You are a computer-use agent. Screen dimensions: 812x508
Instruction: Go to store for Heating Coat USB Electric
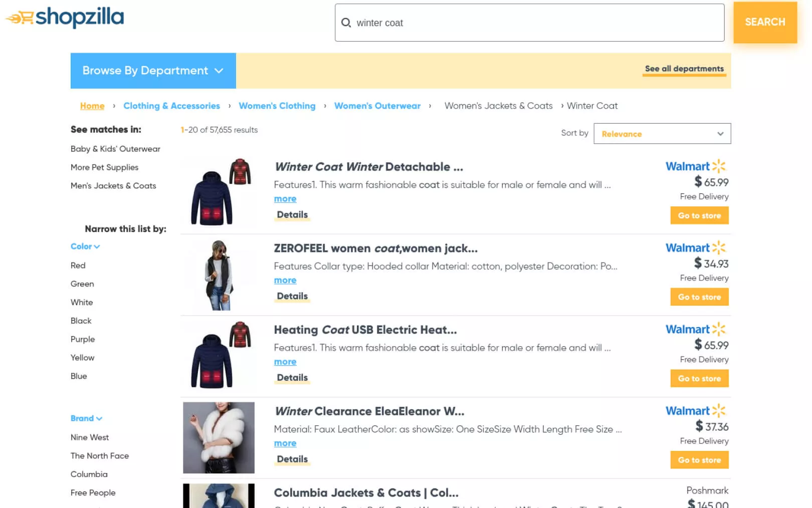coord(699,379)
